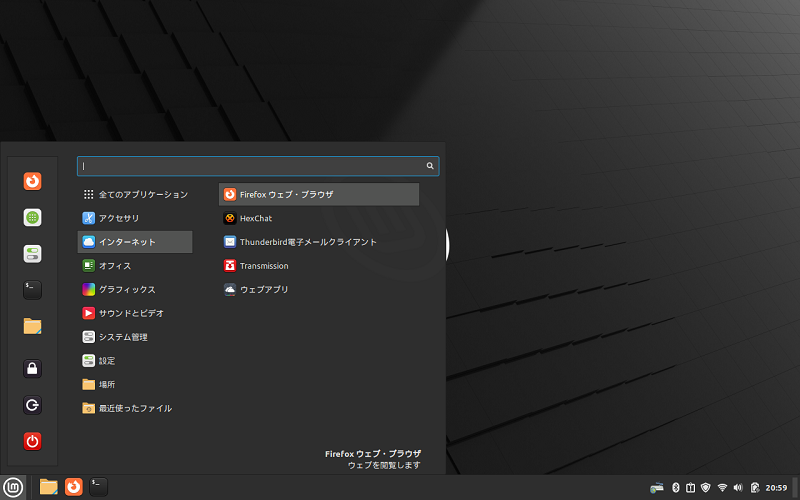
Task: Show 最近使ったファイル category
Action: 135,408
